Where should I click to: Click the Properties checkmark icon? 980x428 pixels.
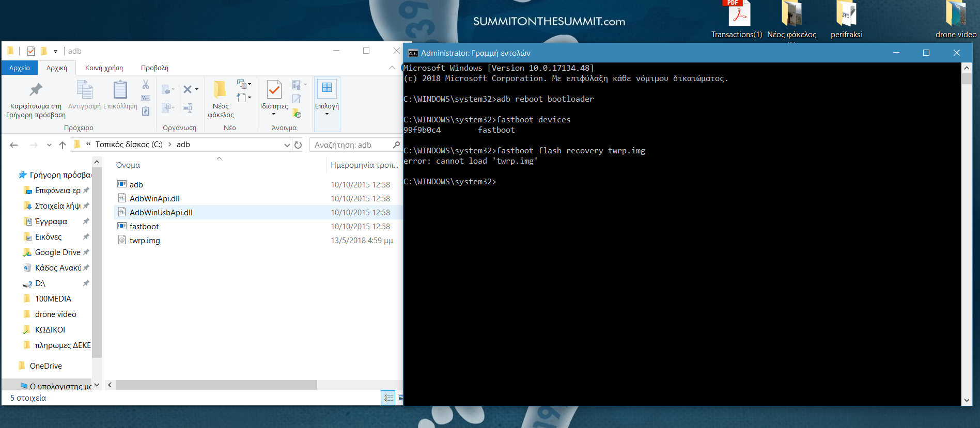point(274,90)
